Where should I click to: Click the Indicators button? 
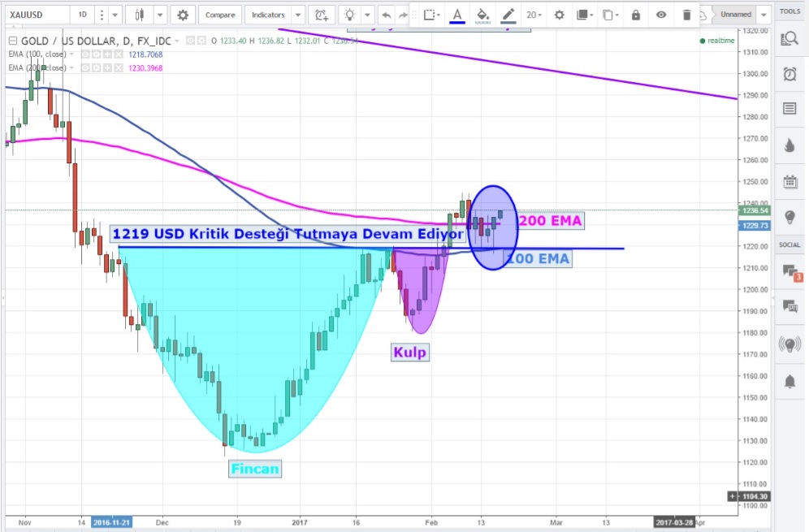[x=268, y=15]
